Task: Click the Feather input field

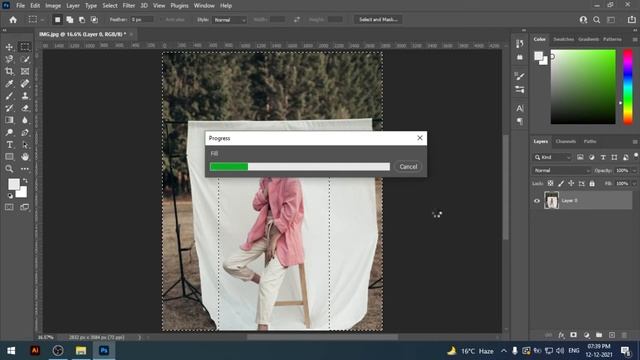Action: [142, 20]
